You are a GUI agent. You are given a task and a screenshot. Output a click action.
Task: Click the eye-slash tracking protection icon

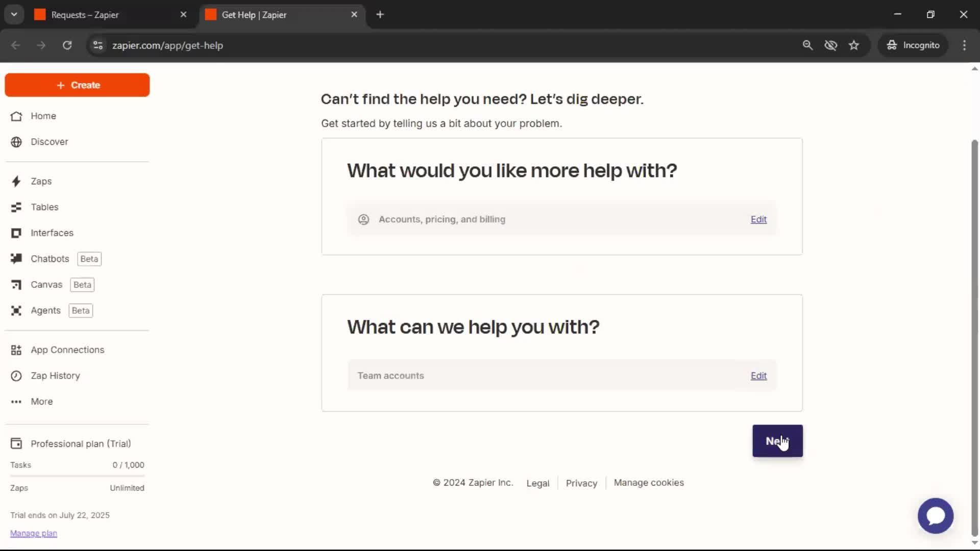coord(831,45)
